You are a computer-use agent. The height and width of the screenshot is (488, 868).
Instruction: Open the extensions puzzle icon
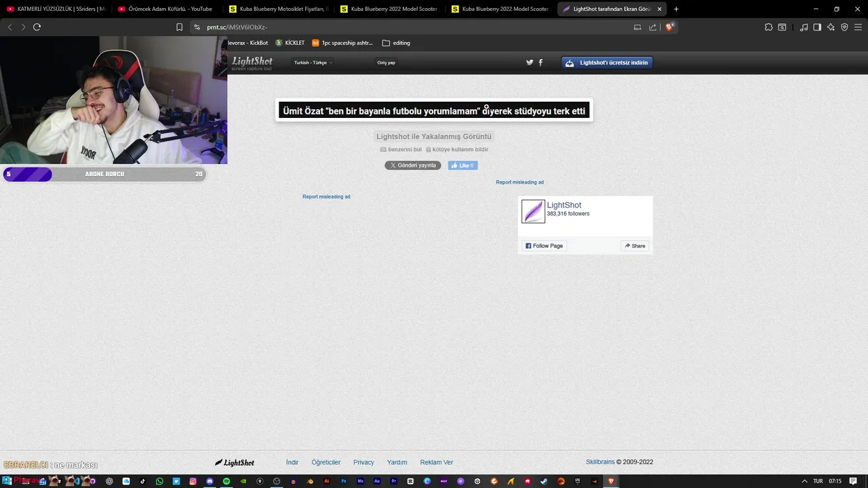(x=768, y=27)
